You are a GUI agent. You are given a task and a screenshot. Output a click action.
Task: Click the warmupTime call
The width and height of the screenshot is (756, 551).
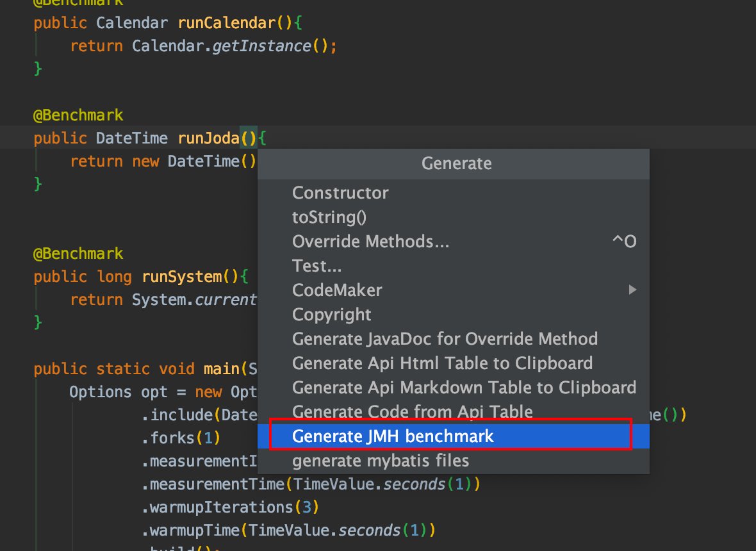click(288, 530)
